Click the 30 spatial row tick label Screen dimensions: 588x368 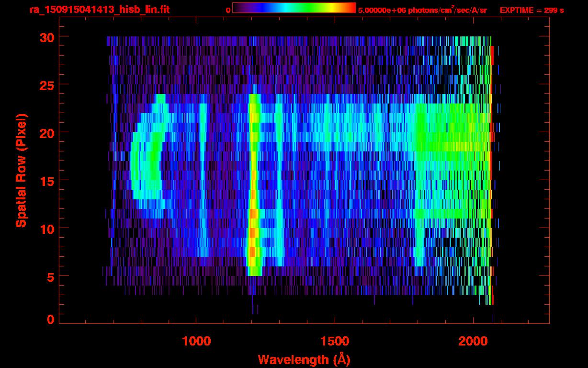coord(46,37)
